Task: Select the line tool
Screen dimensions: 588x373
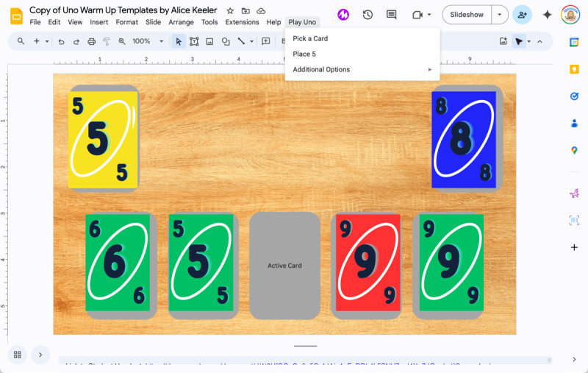Action: (x=241, y=41)
